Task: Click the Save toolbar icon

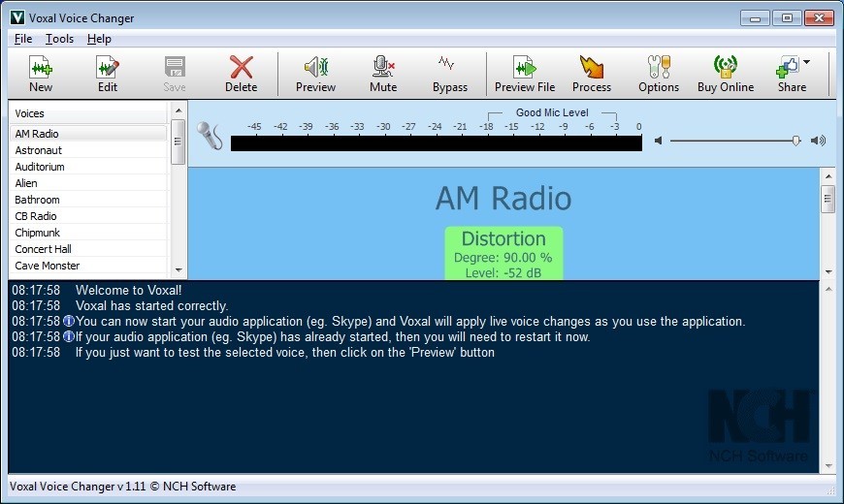Action: coord(175,74)
